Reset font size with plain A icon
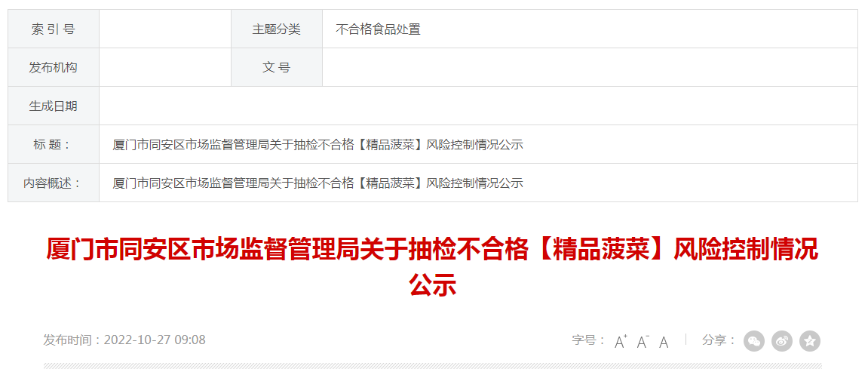 click(x=664, y=342)
